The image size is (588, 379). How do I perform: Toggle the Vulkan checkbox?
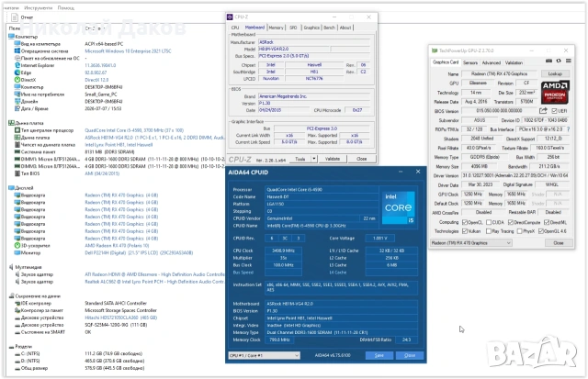click(465, 231)
